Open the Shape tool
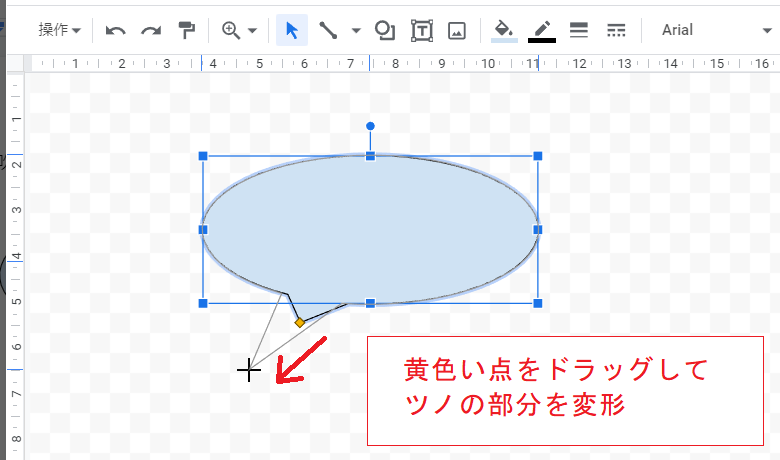This screenshot has height=460, width=780. click(385, 30)
